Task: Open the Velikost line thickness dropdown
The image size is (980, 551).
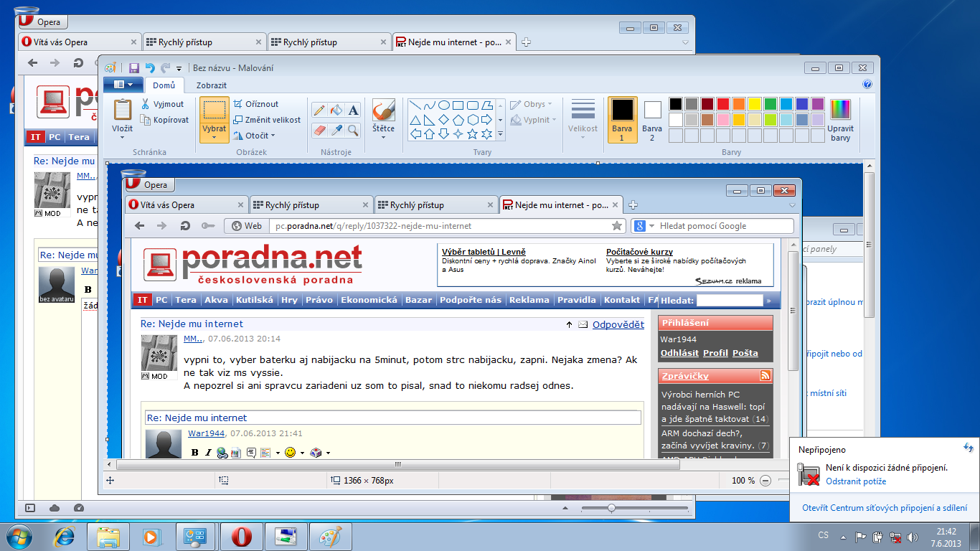Action: (x=583, y=120)
